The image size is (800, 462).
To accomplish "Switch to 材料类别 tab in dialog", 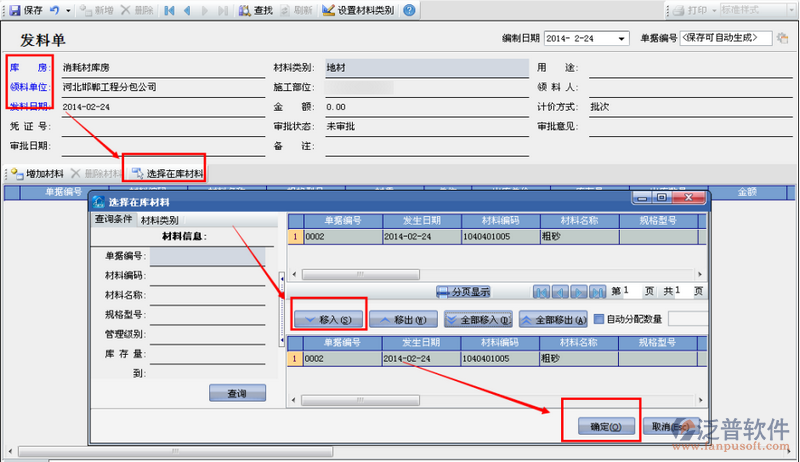I will [160, 220].
